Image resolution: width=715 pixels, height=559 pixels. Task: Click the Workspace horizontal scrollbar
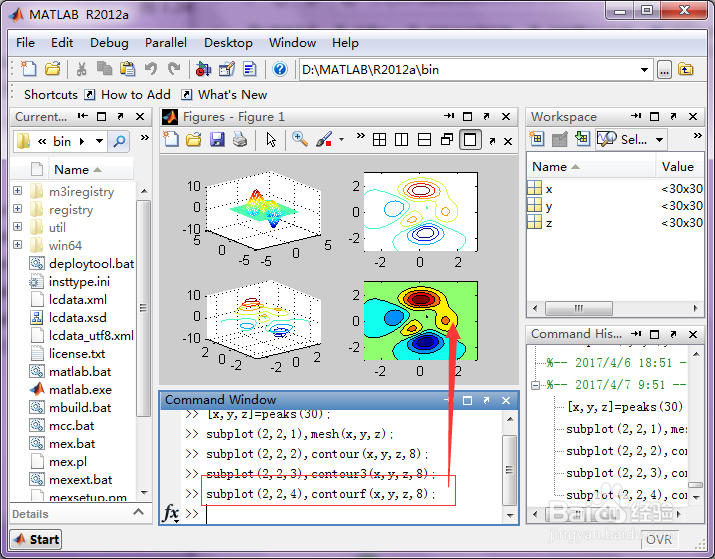tap(579, 308)
